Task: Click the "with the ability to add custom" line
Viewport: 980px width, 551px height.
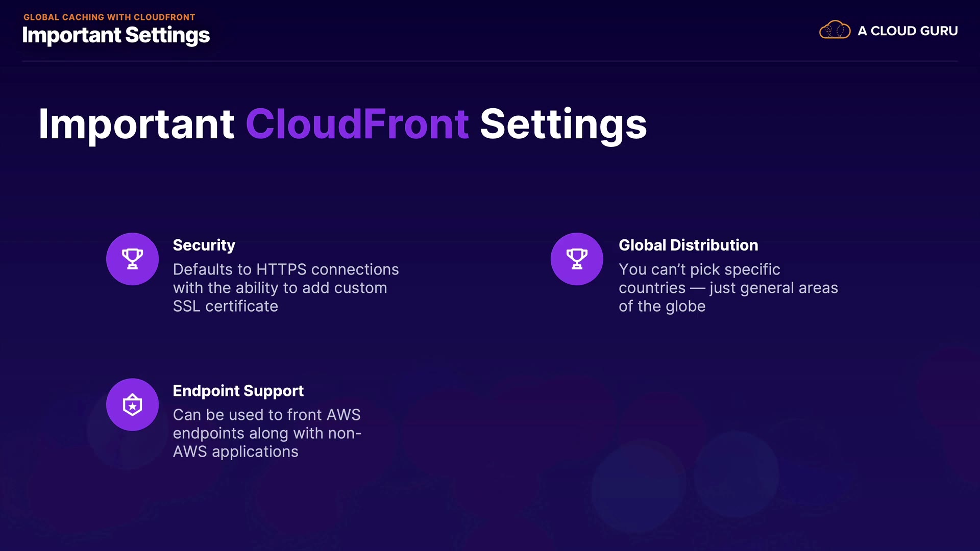Action: click(280, 288)
